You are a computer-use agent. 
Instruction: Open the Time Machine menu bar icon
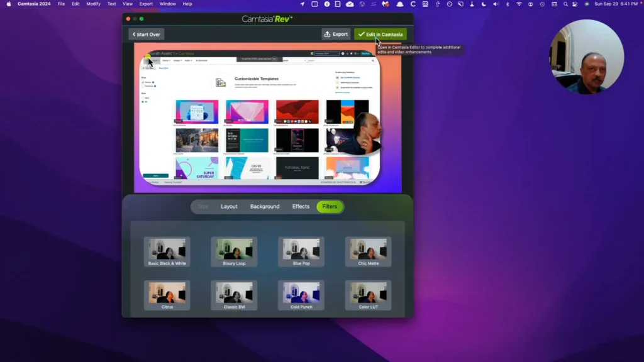(x=542, y=4)
